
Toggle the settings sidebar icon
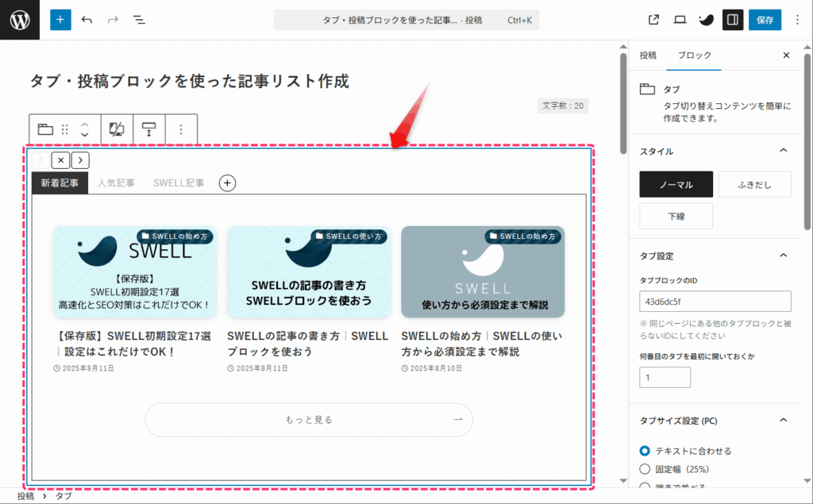pos(733,20)
